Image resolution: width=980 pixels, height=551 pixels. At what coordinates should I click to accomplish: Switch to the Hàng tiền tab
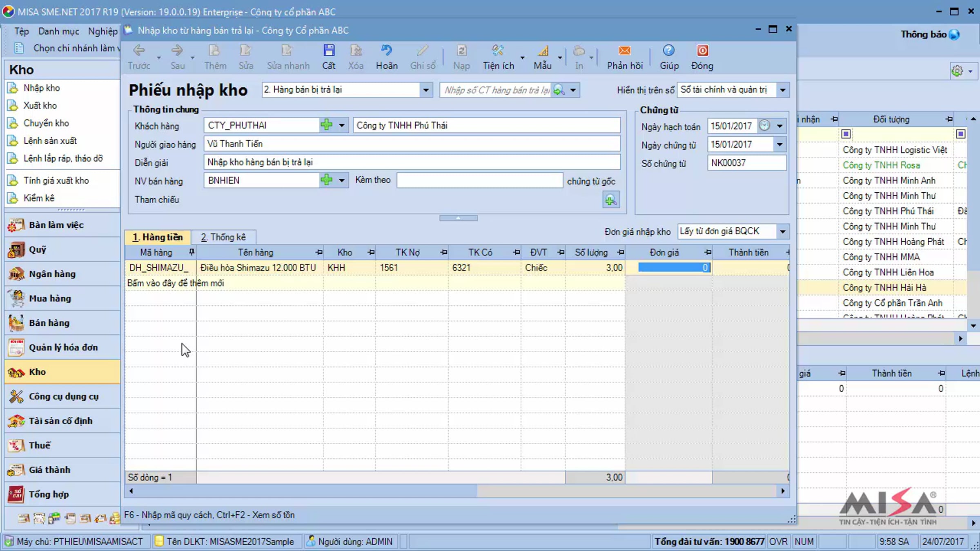(158, 237)
